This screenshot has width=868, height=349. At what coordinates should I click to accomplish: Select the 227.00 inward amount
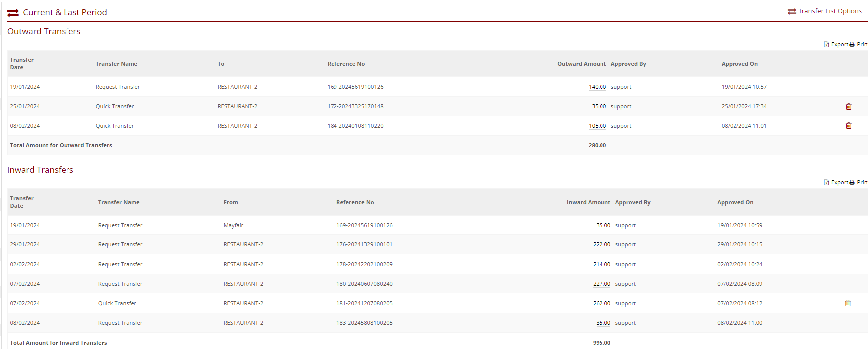601,284
